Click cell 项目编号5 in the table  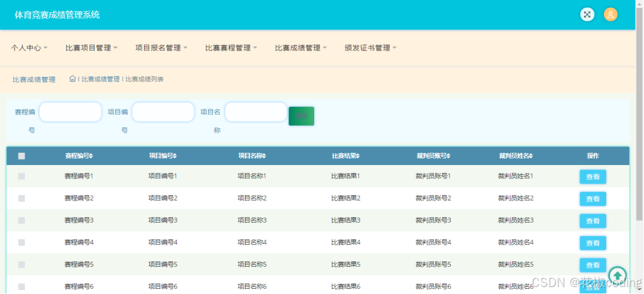pyautogui.click(x=163, y=265)
